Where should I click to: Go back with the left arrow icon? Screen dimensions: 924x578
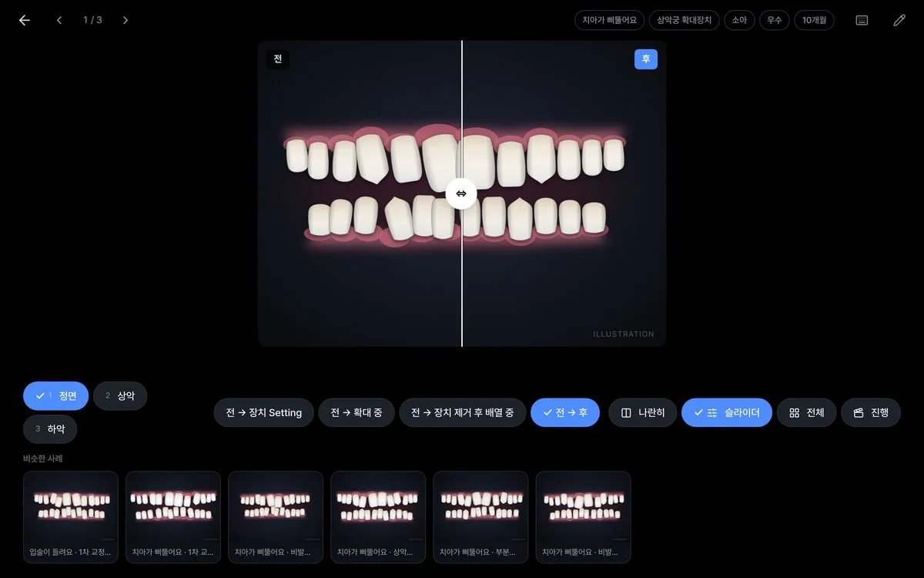[x=24, y=20]
